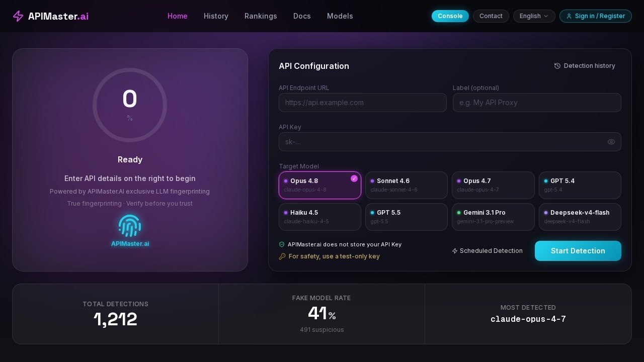Focus the Label (optional) field
The width and height of the screenshot is (644, 362).
(x=537, y=103)
